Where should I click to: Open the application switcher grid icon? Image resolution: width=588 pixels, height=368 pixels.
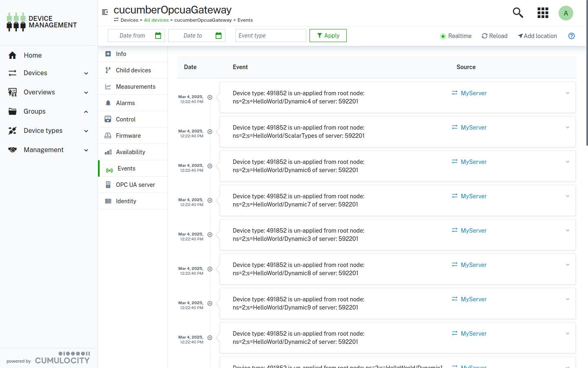click(x=543, y=13)
